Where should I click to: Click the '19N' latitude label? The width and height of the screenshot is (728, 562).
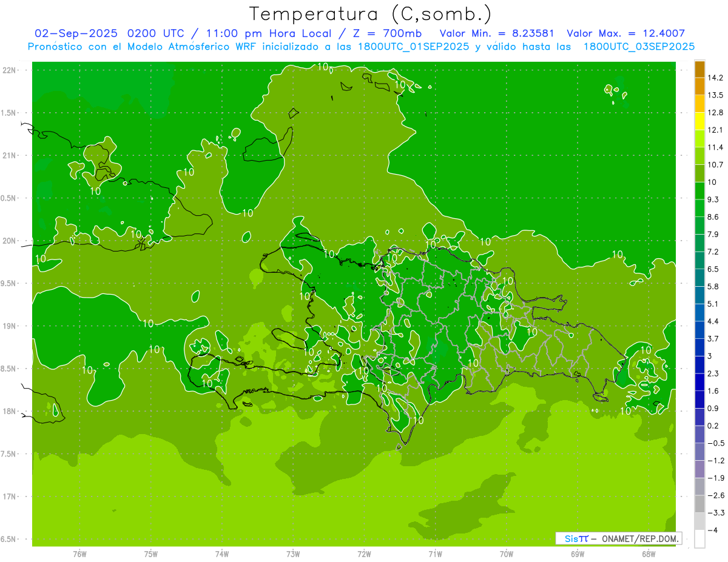point(8,326)
